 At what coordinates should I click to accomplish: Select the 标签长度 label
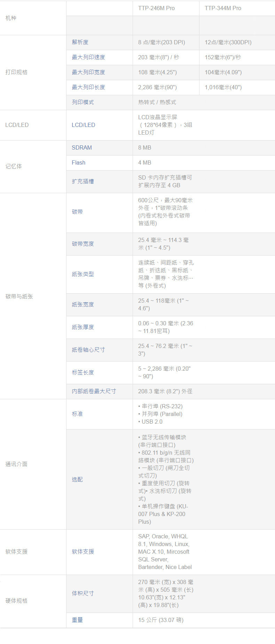coord(83,372)
